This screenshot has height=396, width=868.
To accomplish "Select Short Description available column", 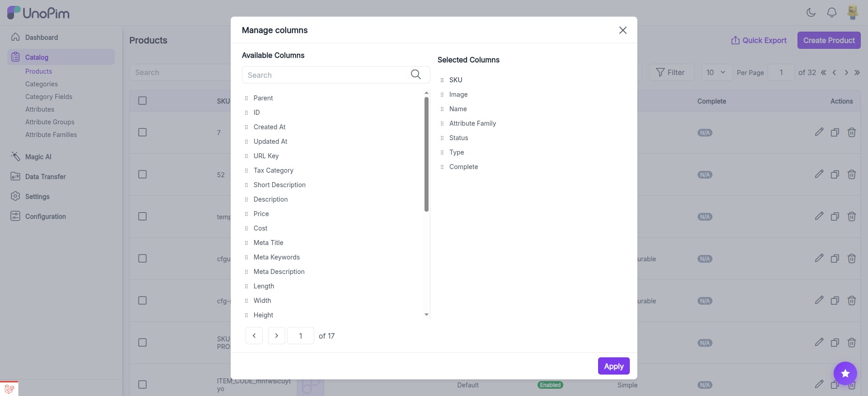I will [279, 185].
